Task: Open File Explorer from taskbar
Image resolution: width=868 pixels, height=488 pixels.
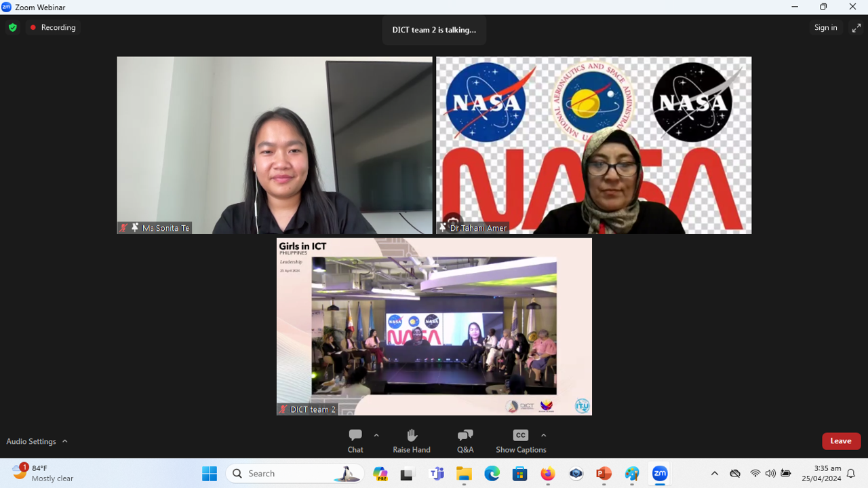Action: (x=464, y=474)
